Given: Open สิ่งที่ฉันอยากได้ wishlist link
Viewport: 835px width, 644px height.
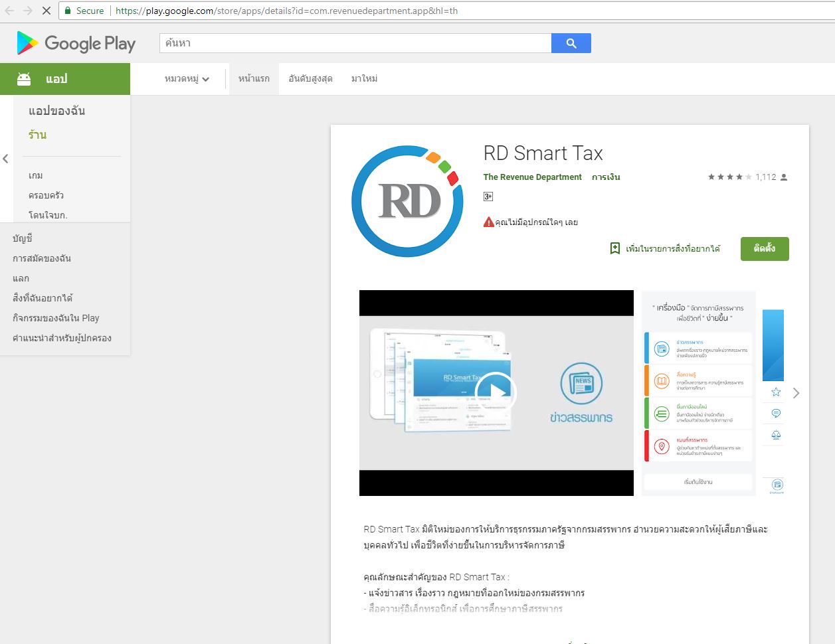Looking at the screenshot, I should (43, 298).
